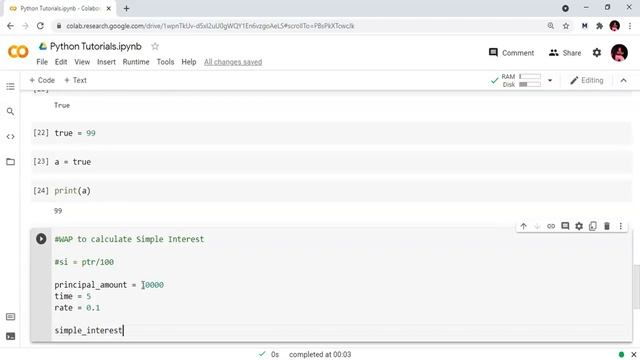Click the #si = ptr/100 comment line
This screenshot has width=640, height=360.
[x=84, y=262]
